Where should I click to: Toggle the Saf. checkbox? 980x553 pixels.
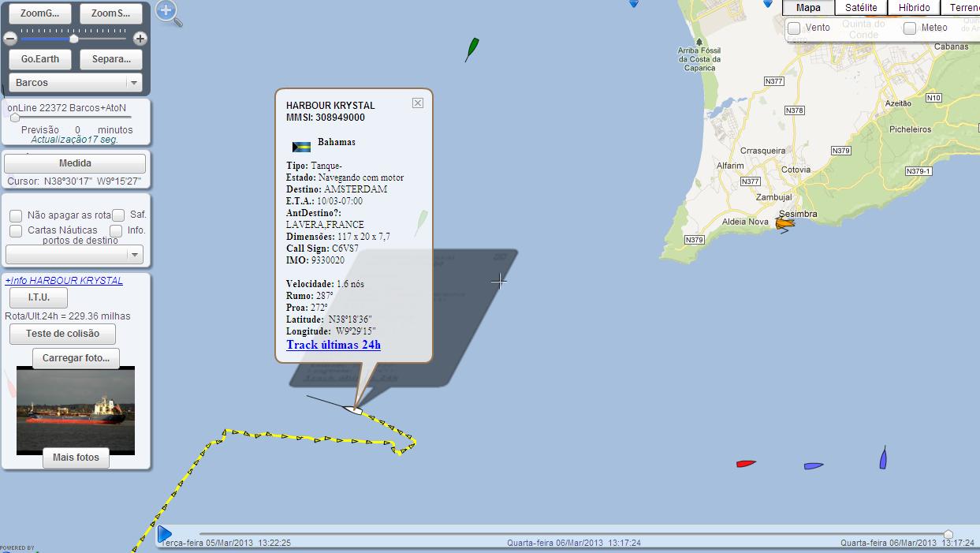118,215
